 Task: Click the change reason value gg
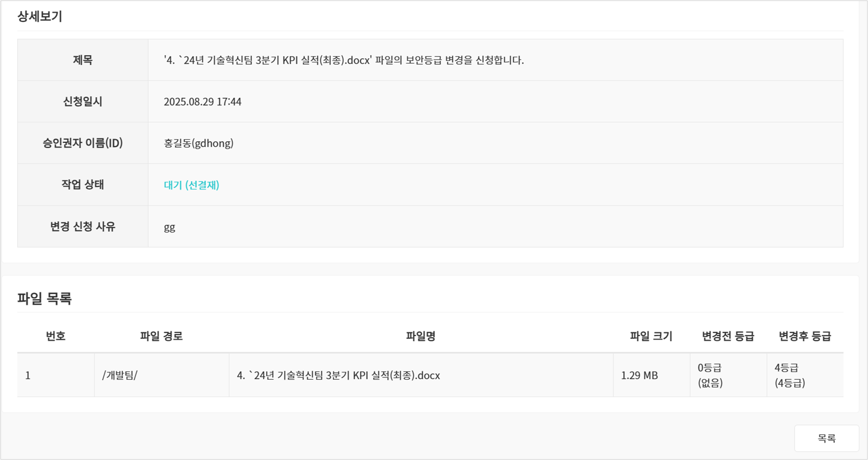click(170, 227)
